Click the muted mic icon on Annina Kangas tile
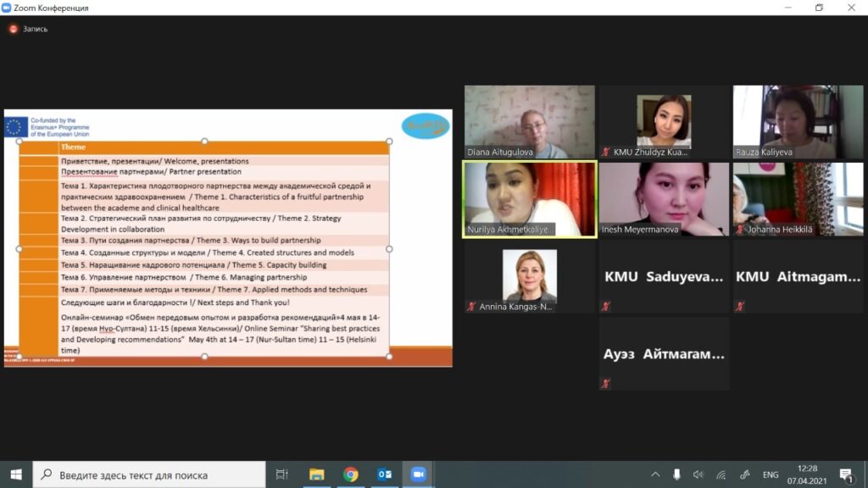The image size is (868, 488). 471,307
